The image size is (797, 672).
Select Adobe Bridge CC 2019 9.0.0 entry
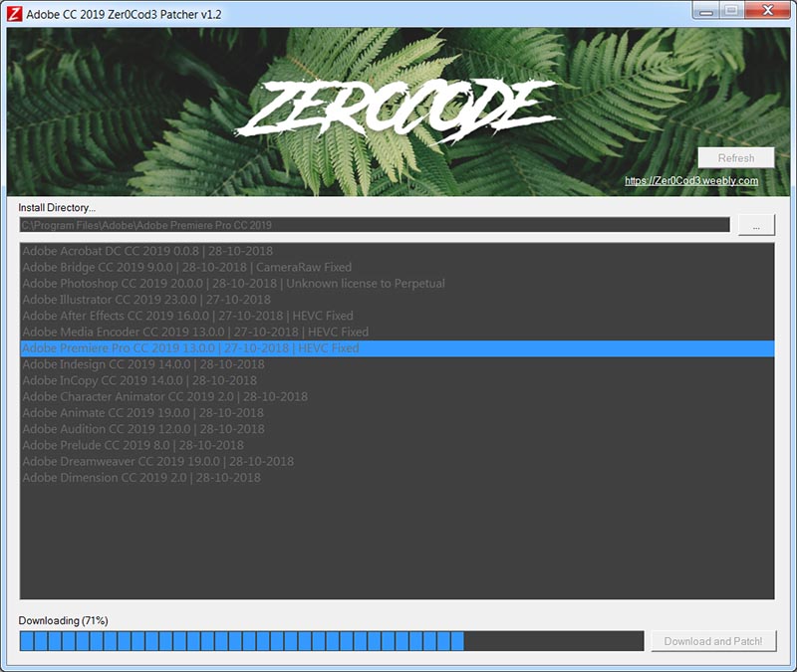click(397, 267)
